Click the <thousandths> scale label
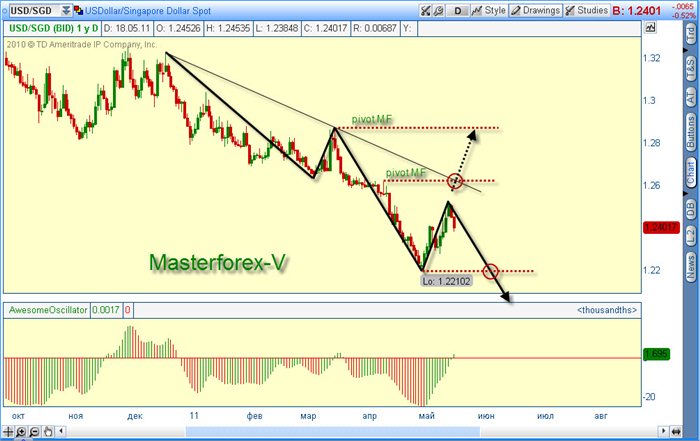This screenshot has width=700, height=441. coord(607,310)
